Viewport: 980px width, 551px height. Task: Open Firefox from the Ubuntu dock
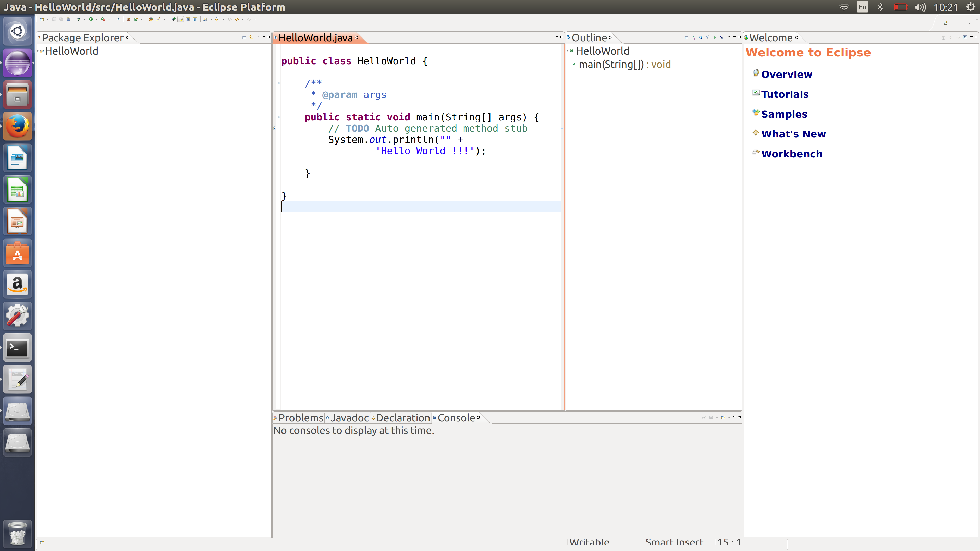click(x=17, y=126)
